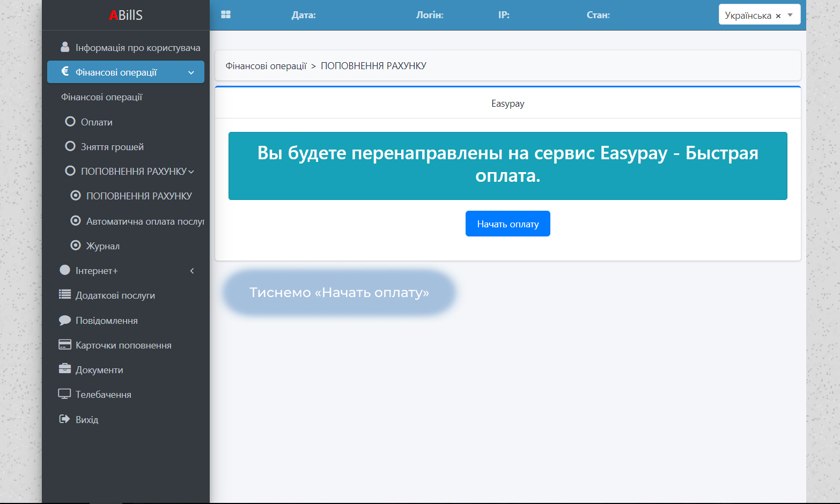Image resolution: width=840 pixels, height=504 pixels.
Task: Click the IP: label in the top bar
Action: point(504,15)
